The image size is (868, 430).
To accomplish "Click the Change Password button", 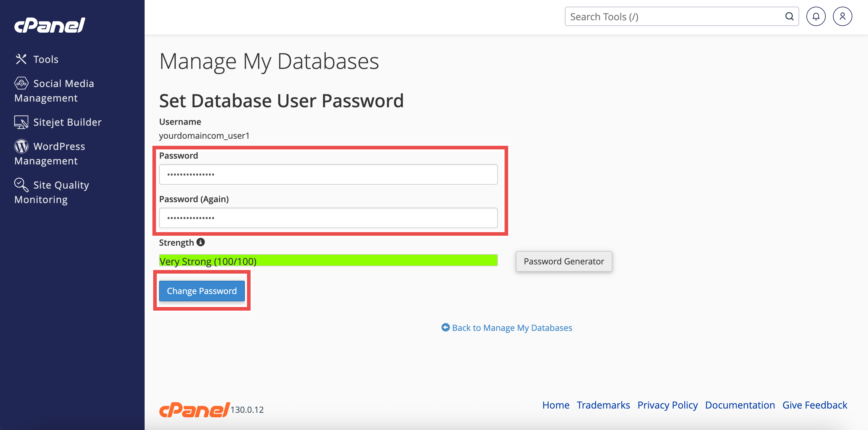I will 202,291.
